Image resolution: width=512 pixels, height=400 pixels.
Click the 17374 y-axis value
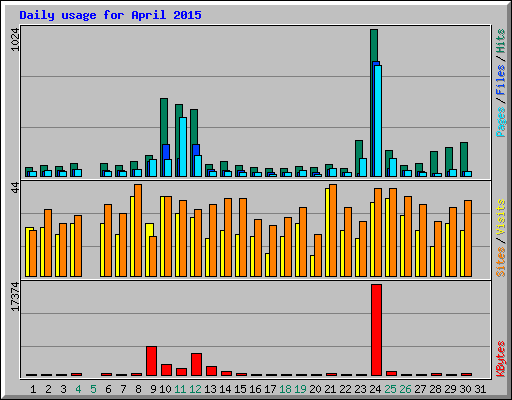[x=15, y=297]
